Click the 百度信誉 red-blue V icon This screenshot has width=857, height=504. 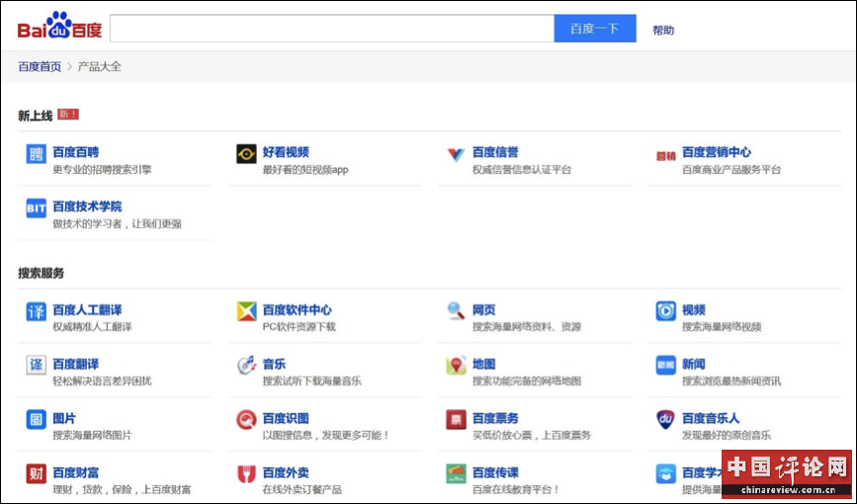coord(456,154)
